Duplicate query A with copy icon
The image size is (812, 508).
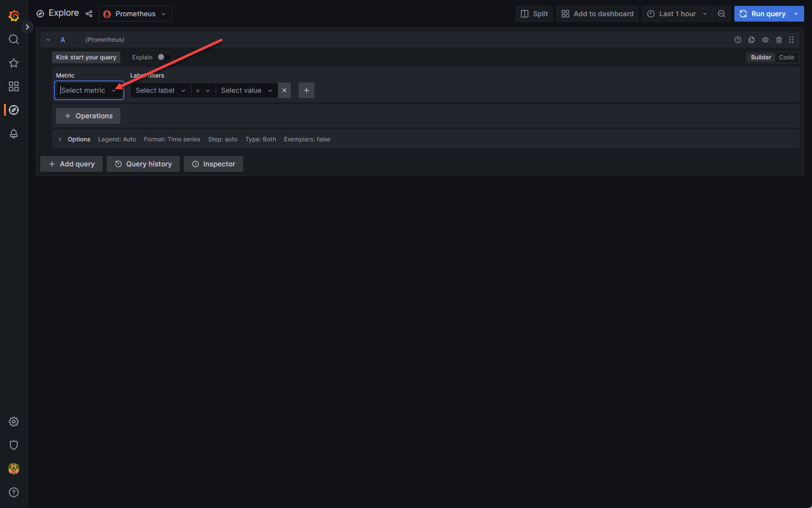point(752,40)
